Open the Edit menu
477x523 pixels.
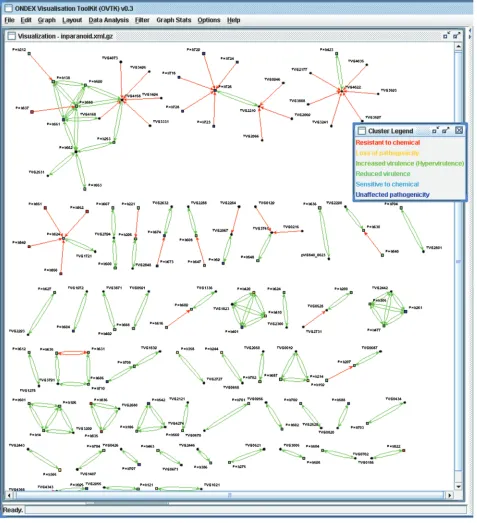coord(26,20)
